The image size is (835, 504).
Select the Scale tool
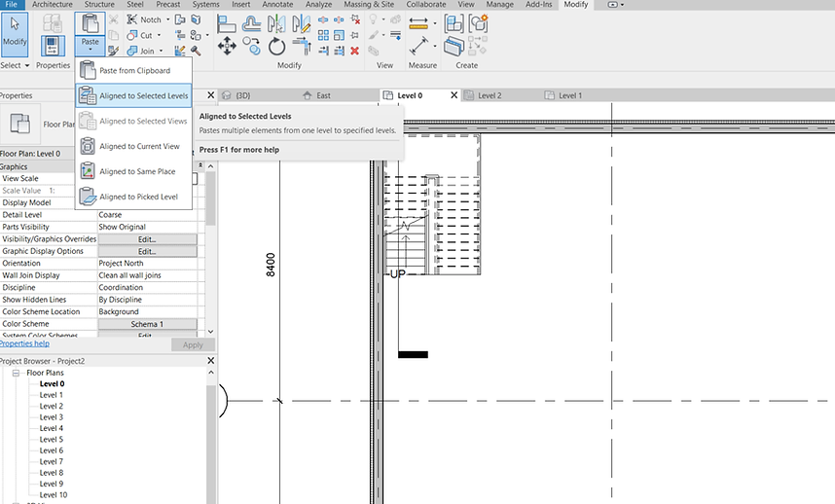tap(339, 35)
